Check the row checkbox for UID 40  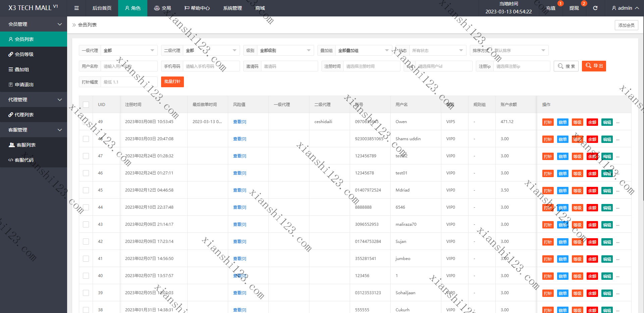(86, 276)
